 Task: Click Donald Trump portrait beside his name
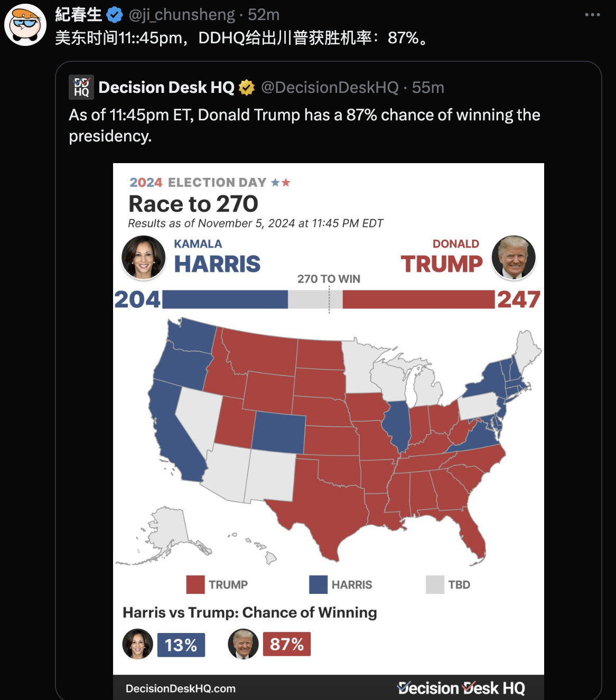click(514, 258)
